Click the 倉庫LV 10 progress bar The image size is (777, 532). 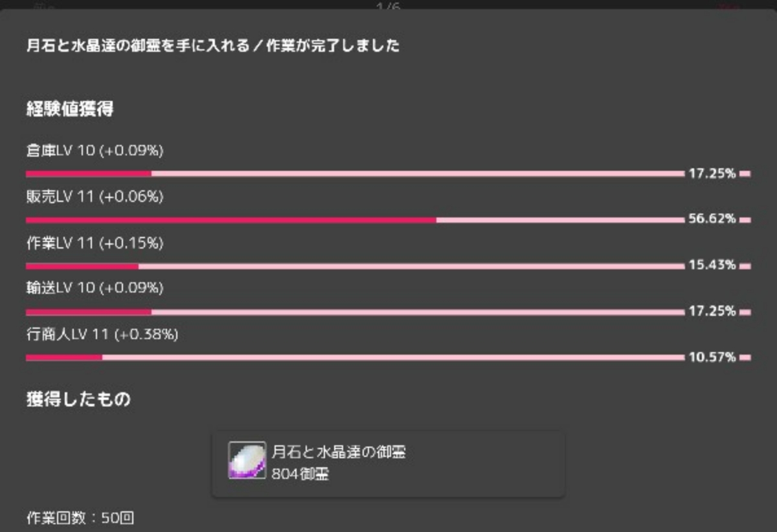coord(355,173)
